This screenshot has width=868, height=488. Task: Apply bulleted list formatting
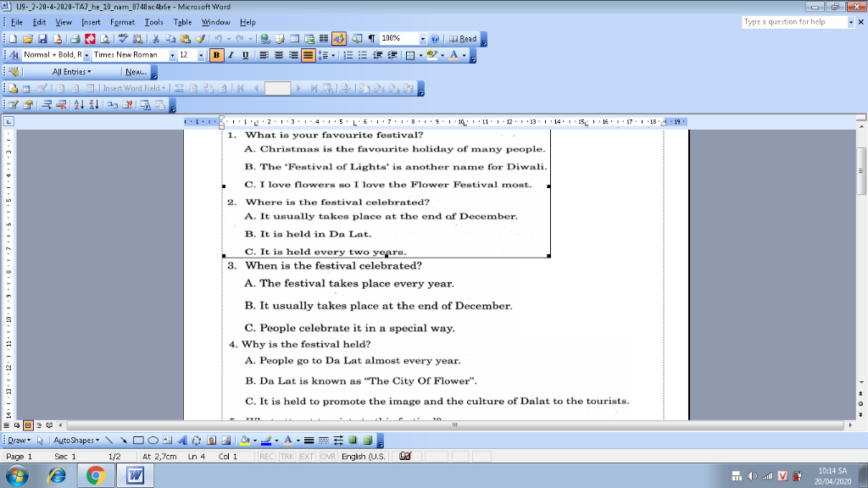click(363, 55)
